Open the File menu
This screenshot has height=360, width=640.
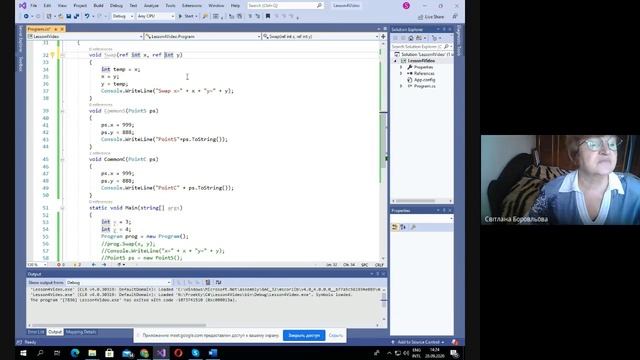(33, 6)
